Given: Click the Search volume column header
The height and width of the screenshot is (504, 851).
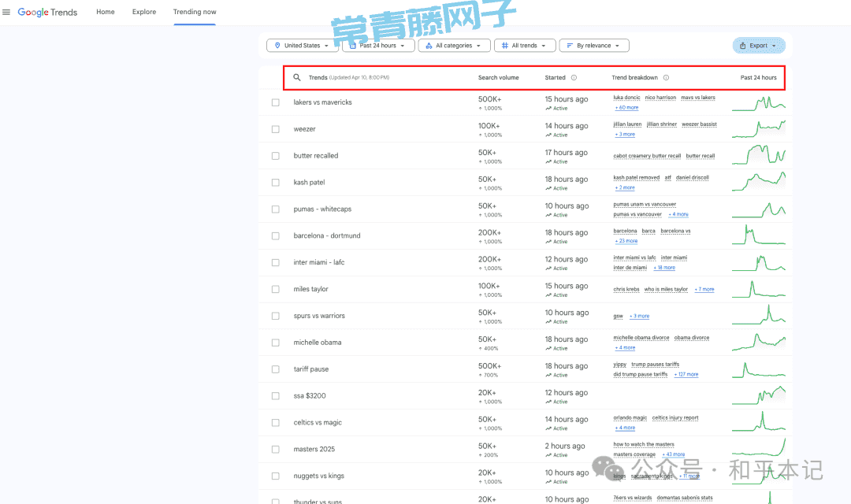Looking at the screenshot, I should point(498,78).
